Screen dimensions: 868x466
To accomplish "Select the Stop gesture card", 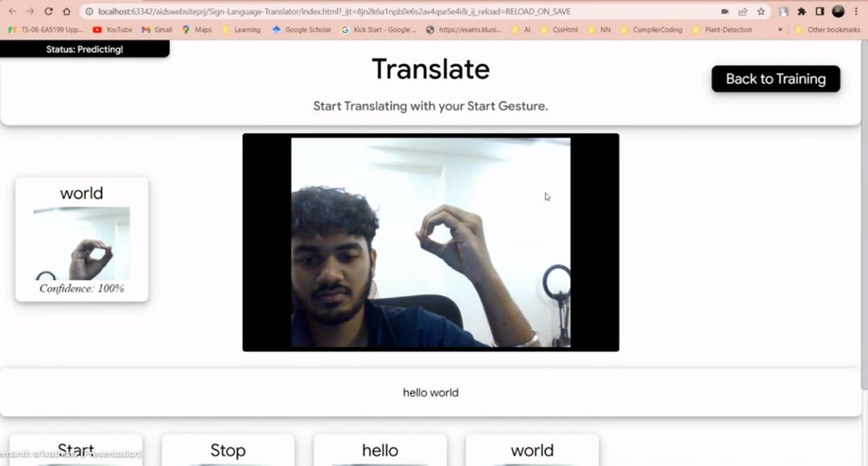I will click(228, 450).
